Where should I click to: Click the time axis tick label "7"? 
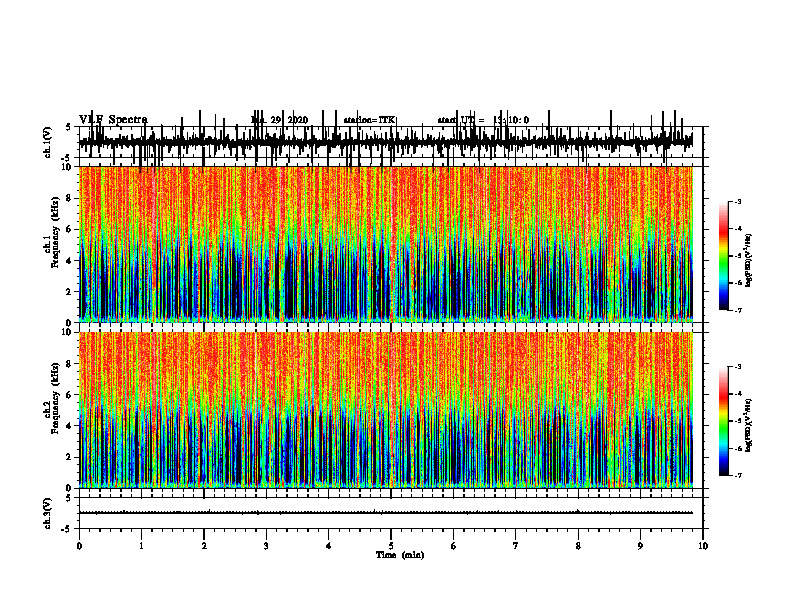[x=516, y=546]
